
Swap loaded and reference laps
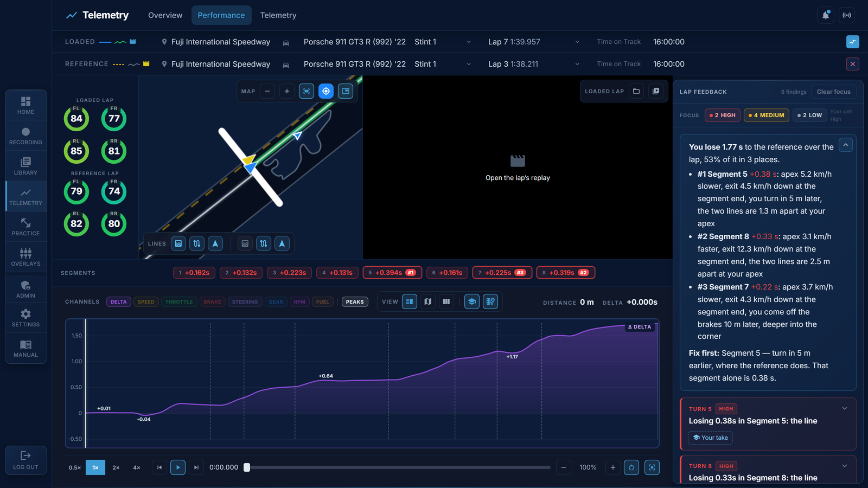click(853, 42)
